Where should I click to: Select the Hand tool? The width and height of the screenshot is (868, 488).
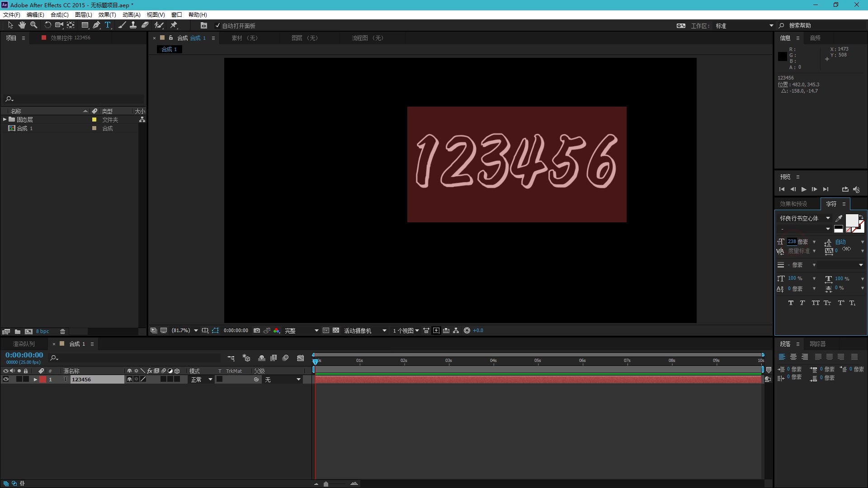22,25
